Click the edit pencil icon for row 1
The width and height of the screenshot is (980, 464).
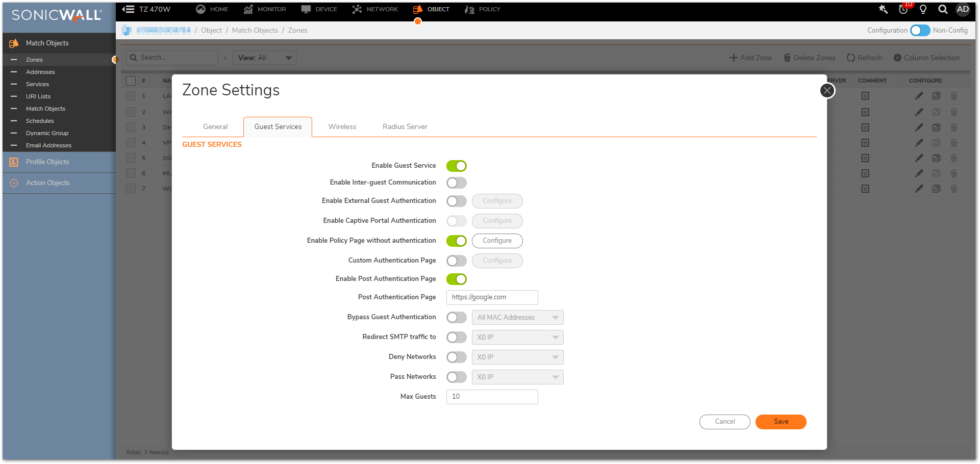click(x=919, y=96)
